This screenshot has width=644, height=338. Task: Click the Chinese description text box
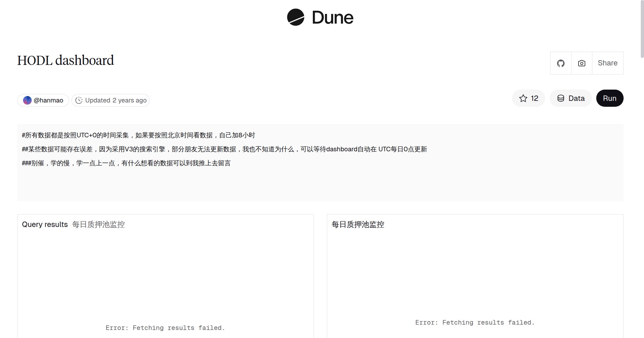[320, 163]
